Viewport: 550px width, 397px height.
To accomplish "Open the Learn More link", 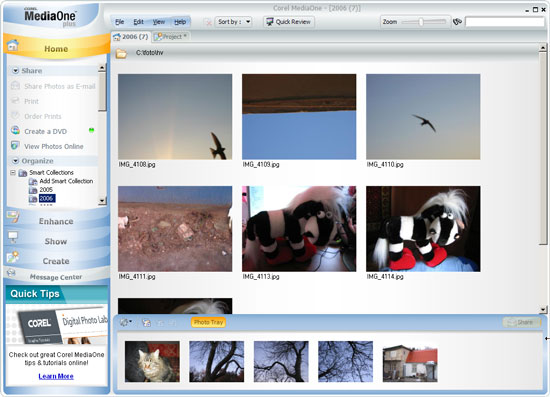I will pos(56,376).
